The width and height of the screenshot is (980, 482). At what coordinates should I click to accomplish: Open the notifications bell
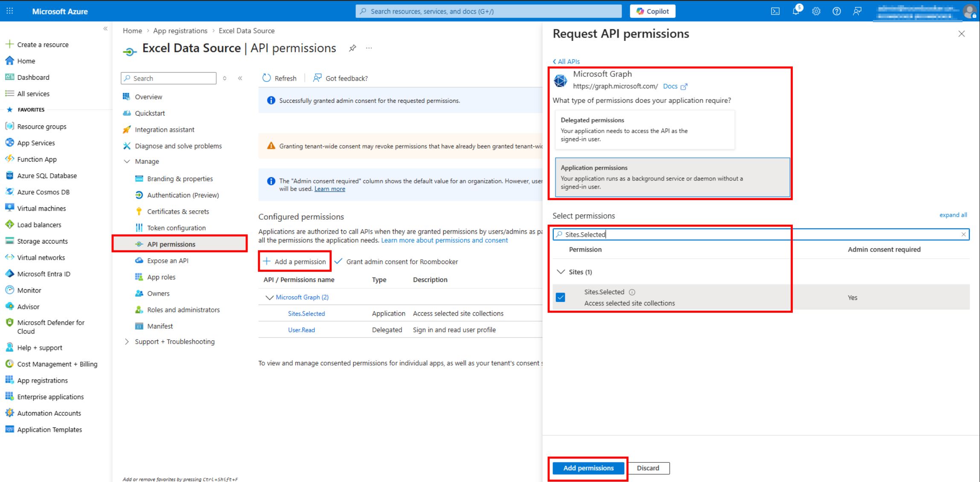[796, 12]
